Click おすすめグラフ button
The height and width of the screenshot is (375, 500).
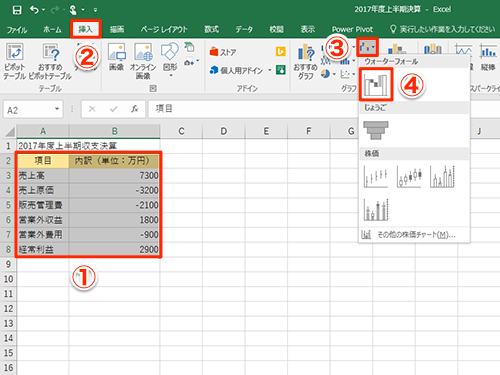click(x=306, y=62)
